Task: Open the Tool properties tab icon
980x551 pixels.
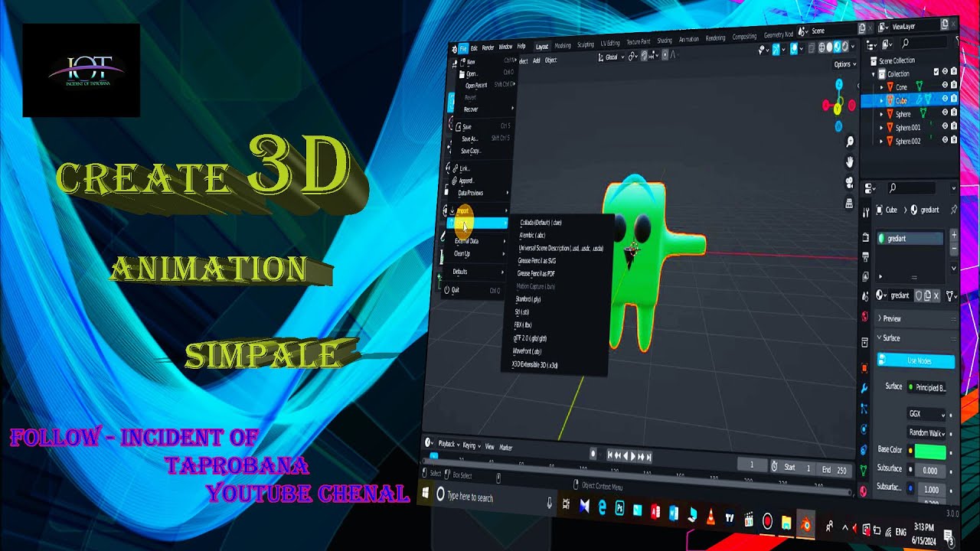Action: pos(865,213)
